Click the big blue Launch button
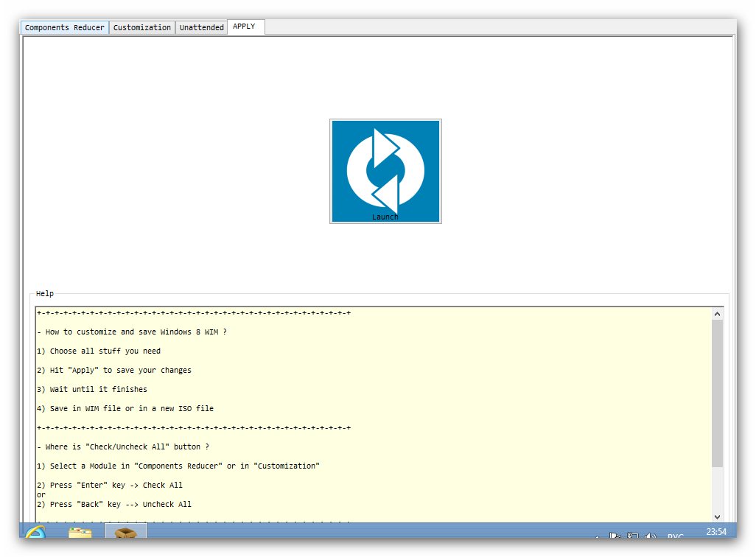The width and height of the screenshot is (756, 557). point(385,171)
